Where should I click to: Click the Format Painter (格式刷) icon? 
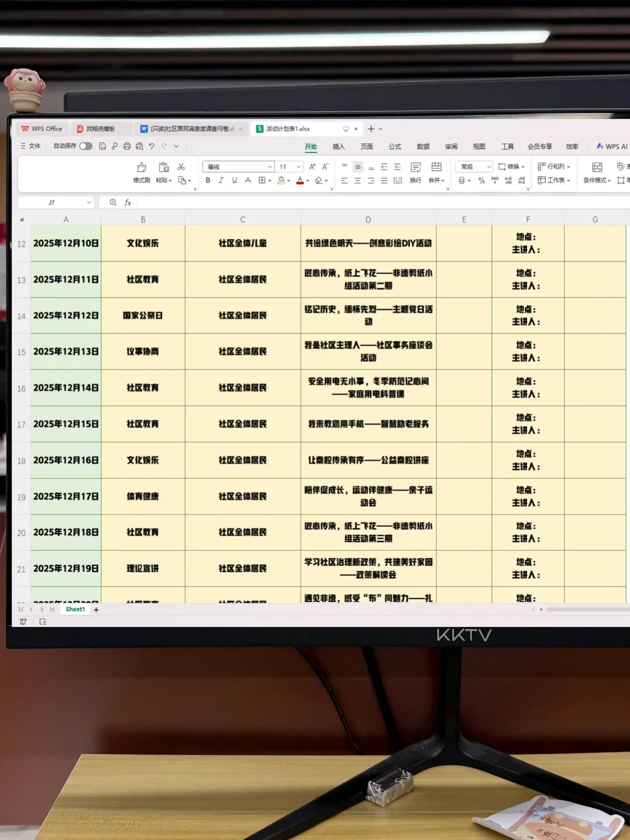pyautogui.click(x=141, y=167)
